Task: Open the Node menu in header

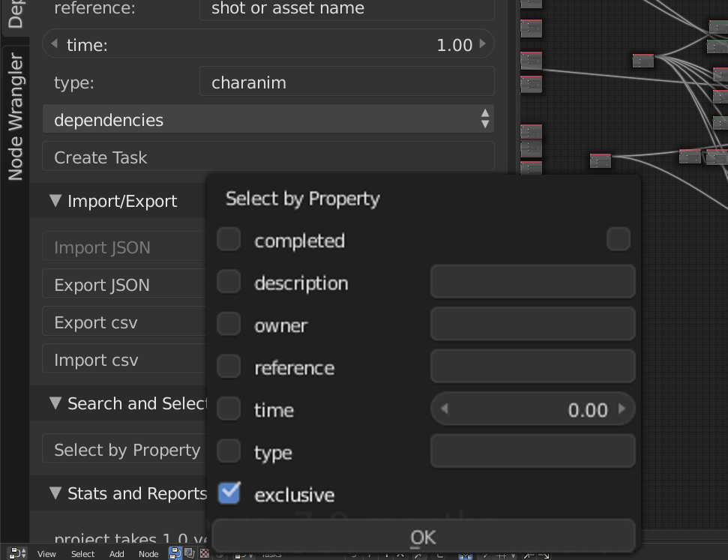Action: (148, 554)
